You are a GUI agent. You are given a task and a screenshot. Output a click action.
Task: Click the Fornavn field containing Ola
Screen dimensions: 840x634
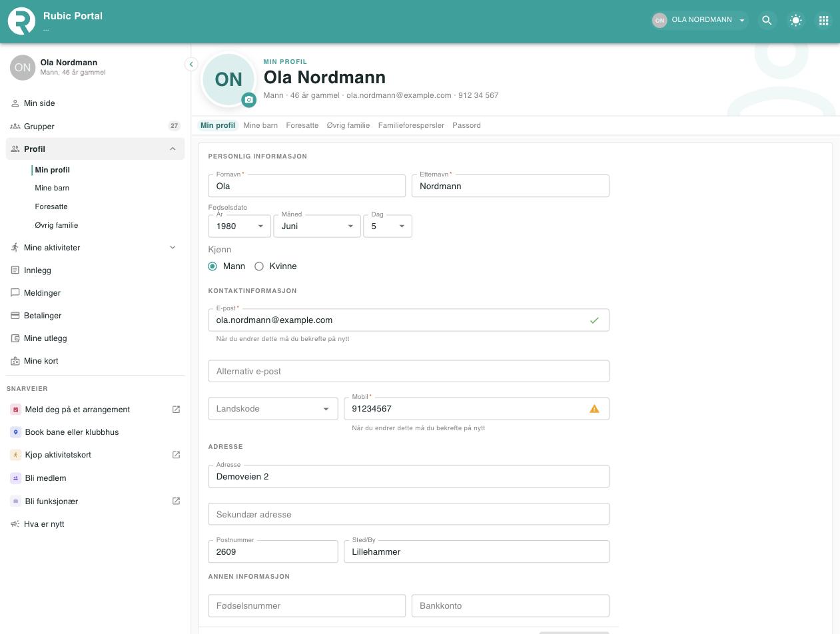[x=306, y=186]
